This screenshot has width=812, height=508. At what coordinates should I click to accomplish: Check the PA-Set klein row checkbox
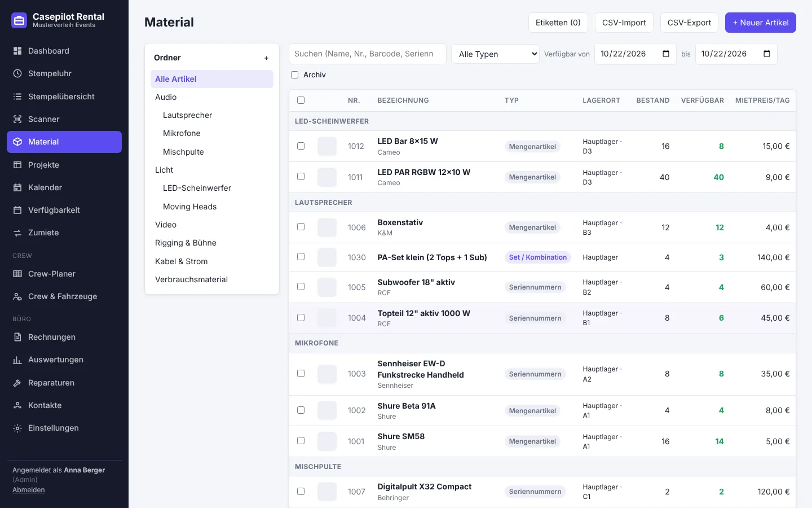[301, 256]
